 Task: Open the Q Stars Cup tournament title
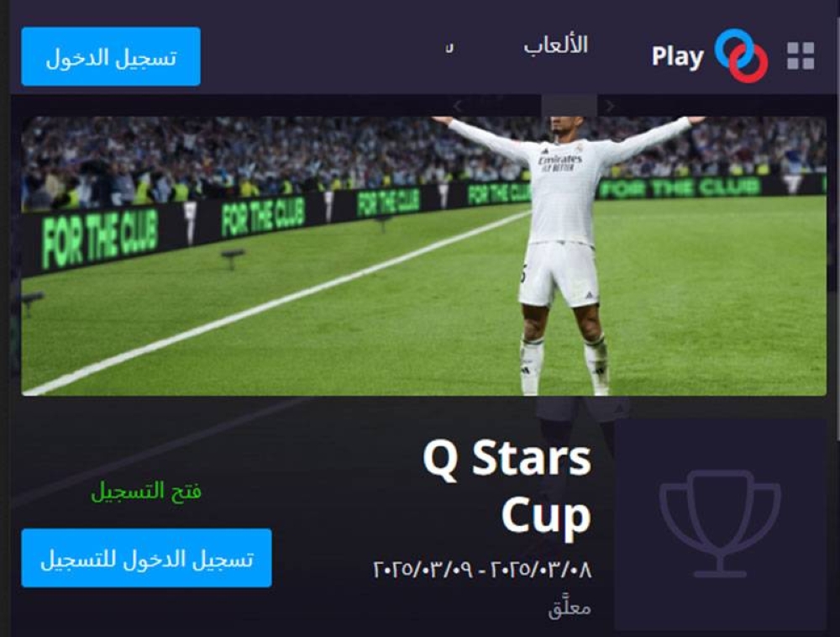(x=507, y=486)
